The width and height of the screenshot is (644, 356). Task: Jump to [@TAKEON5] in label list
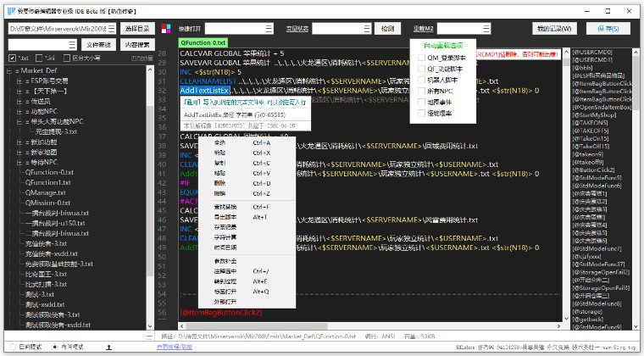pos(591,123)
